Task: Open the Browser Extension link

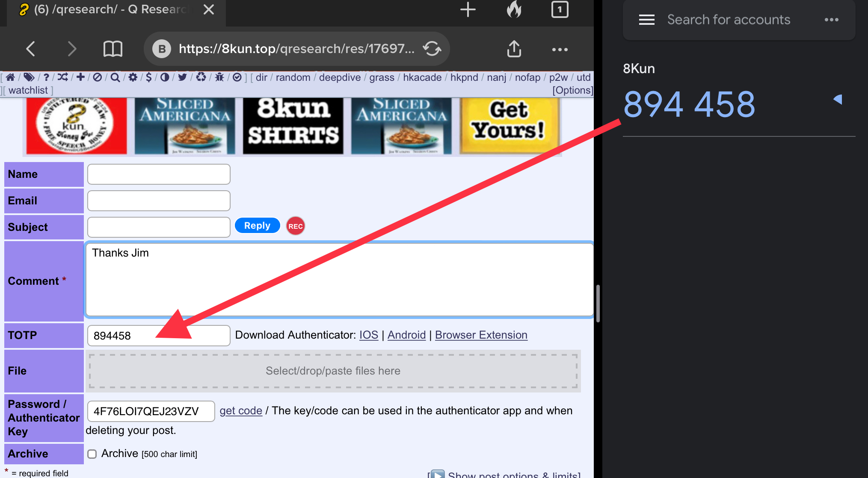Action: pyautogui.click(x=481, y=335)
